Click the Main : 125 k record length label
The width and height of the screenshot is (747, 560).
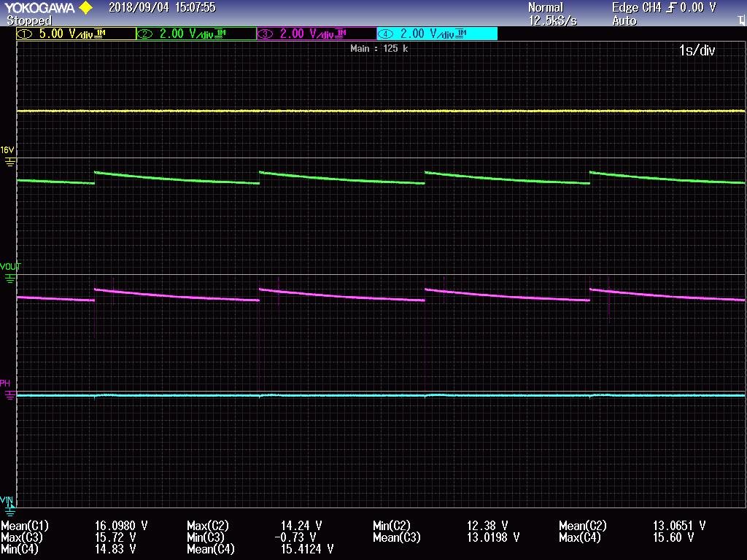click(379, 49)
